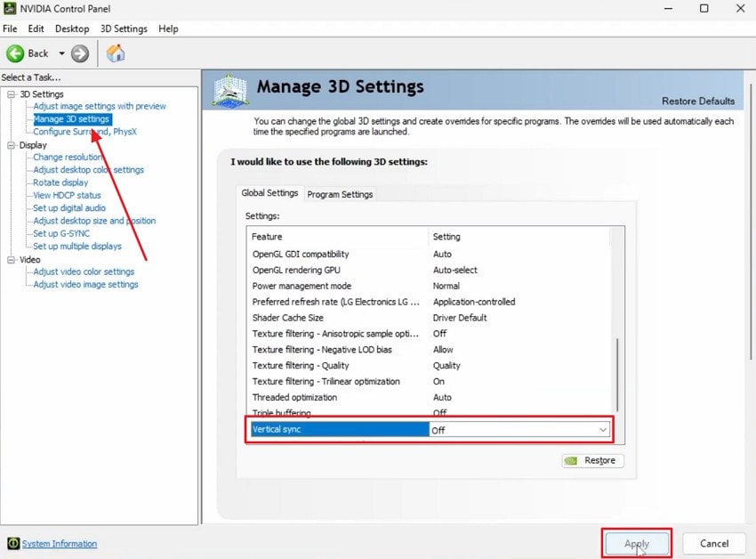
Task: Click Restore Defaults link
Action: click(x=697, y=101)
